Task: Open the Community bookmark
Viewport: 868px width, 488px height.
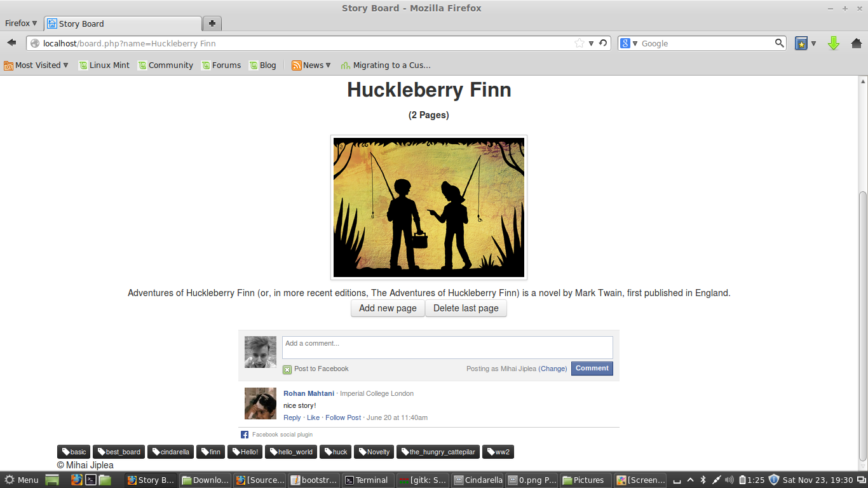Action: [166, 65]
